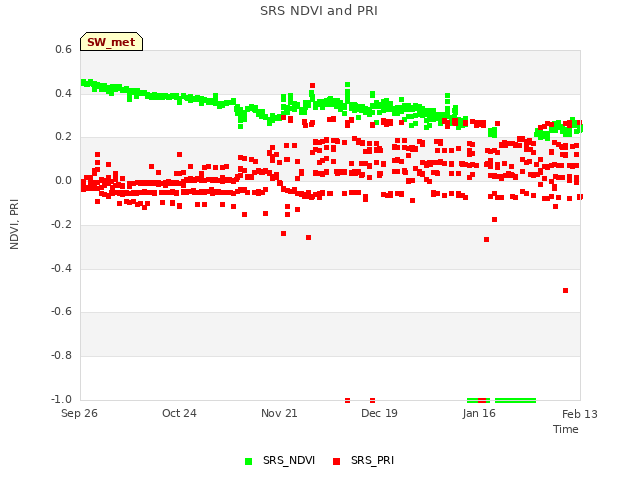
Task: Click the Sep 26 x-axis tick label
Action: click(x=79, y=413)
